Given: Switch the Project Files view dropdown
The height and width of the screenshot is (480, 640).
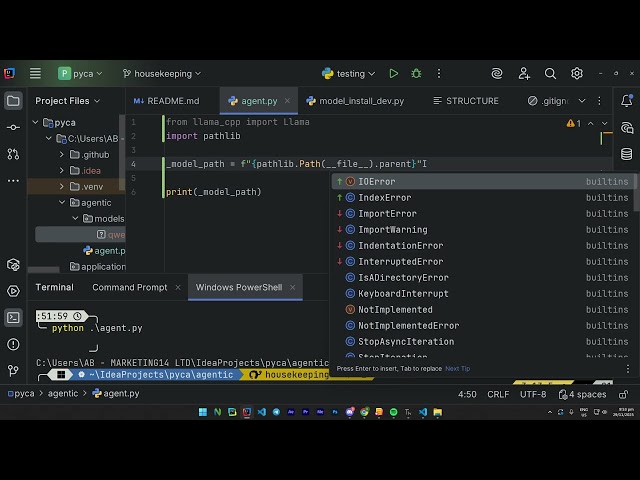Looking at the screenshot, I should click(67, 101).
